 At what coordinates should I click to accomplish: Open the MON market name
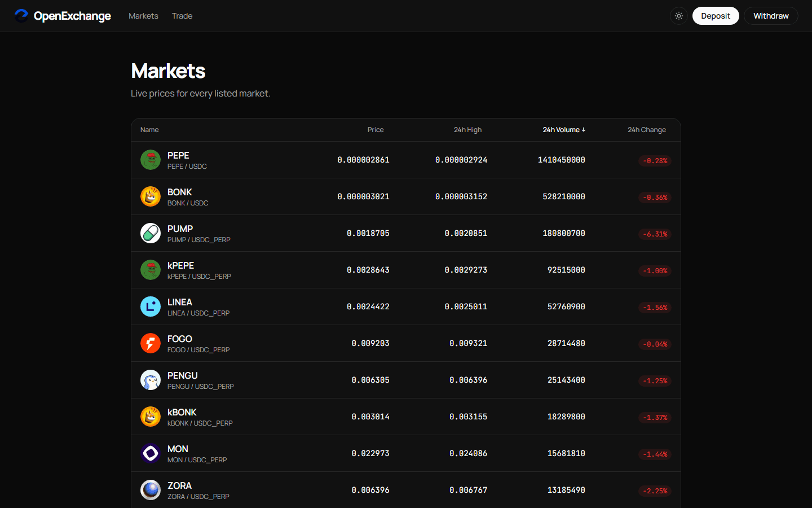tap(178, 449)
